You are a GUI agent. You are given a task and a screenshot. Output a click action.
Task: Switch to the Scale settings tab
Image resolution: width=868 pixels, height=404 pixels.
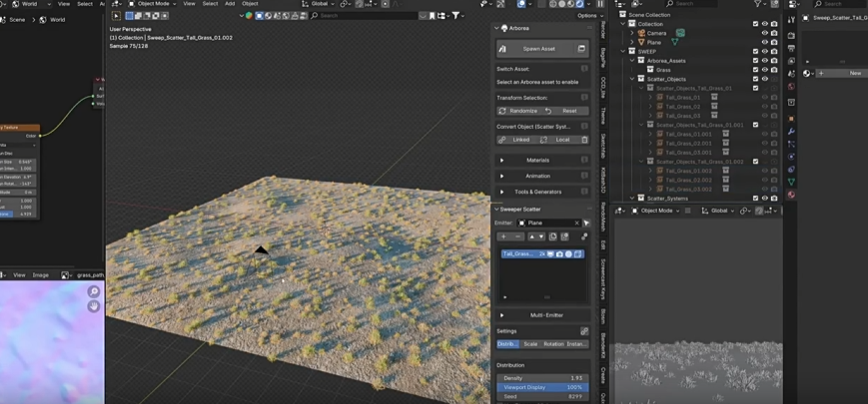[530, 344]
